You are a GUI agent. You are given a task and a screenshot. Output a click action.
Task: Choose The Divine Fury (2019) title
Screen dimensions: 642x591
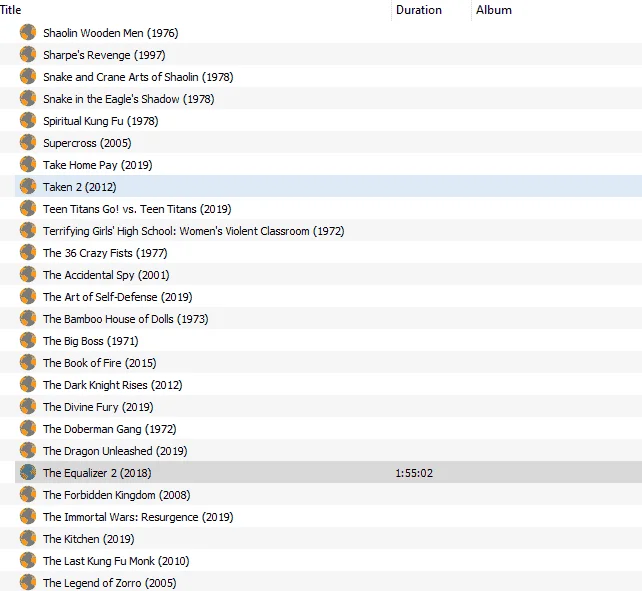[98, 407]
